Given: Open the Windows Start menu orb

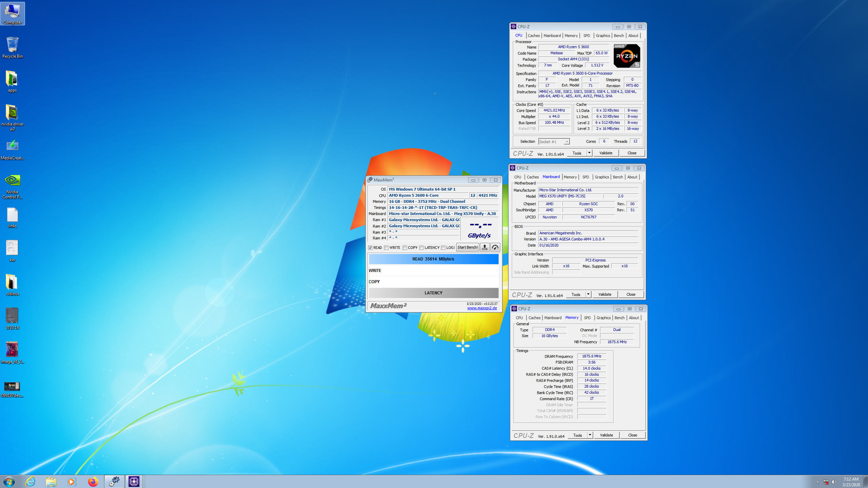Looking at the screenshot, I should (x=9, y=482).
